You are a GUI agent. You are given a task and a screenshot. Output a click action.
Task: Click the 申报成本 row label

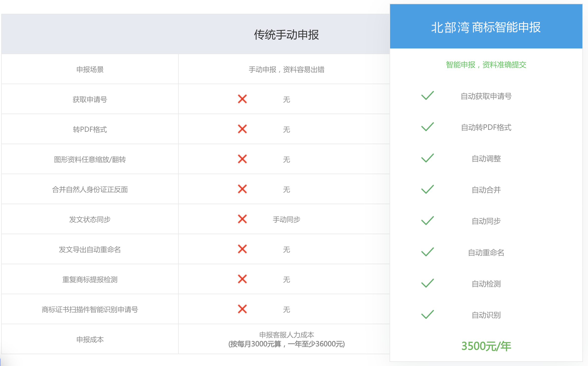pos(90,340)
